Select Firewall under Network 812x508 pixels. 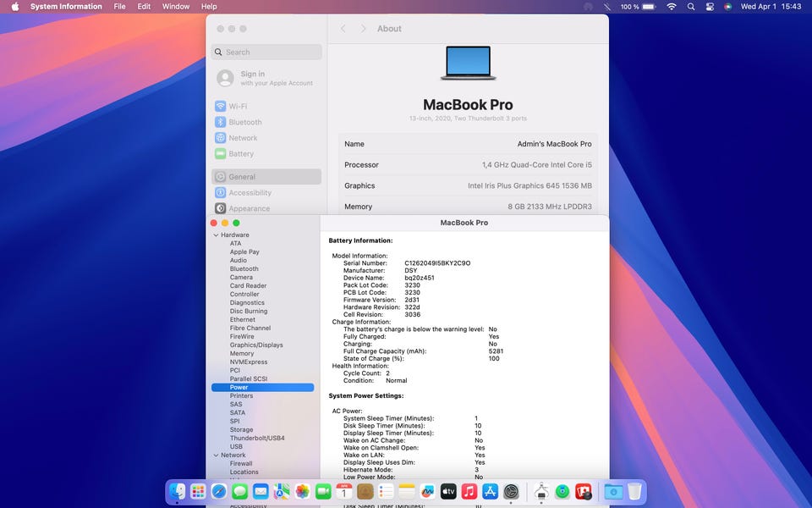click(241, 463)
